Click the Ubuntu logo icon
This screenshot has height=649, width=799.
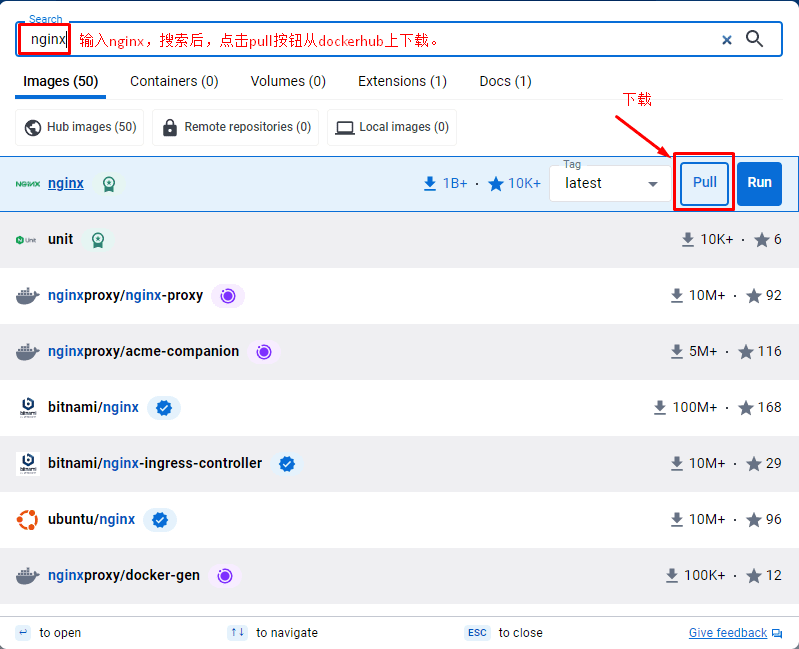28,520
